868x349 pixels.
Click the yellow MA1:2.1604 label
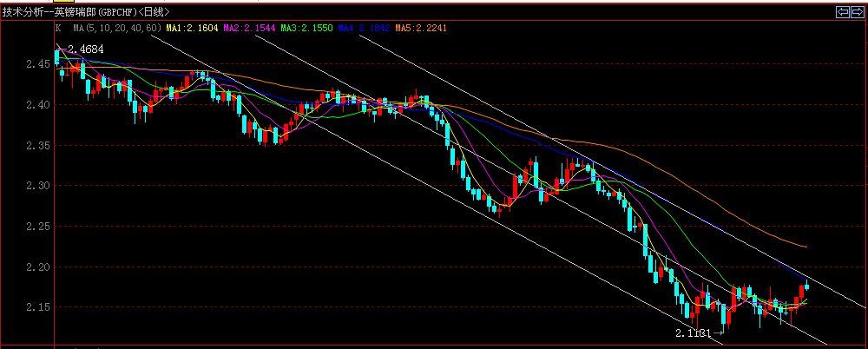(x=192, y=28)
